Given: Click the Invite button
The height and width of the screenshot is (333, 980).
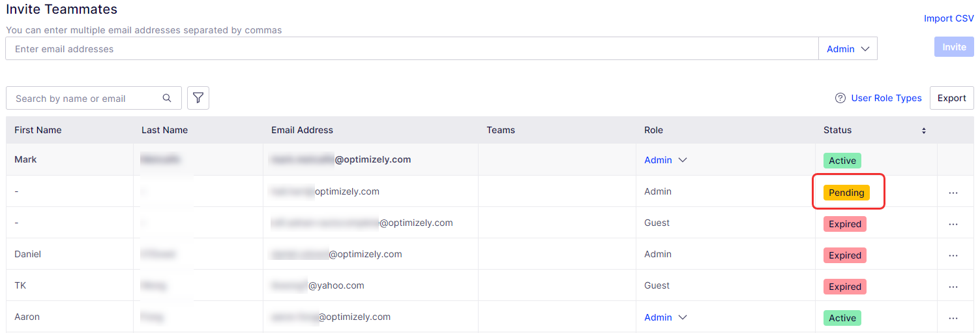Looking at the screenshot, I should pyautogui.click(x=954, y=47).
